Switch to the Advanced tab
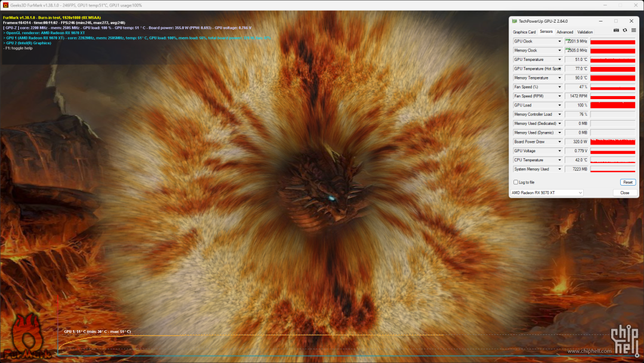 click(x=565, y=32)
